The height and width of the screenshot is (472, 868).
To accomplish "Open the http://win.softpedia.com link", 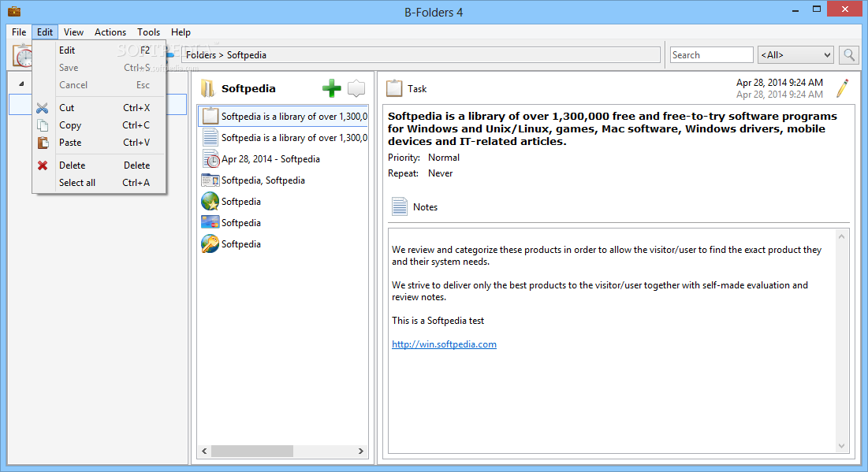I will tap(444, 344).
